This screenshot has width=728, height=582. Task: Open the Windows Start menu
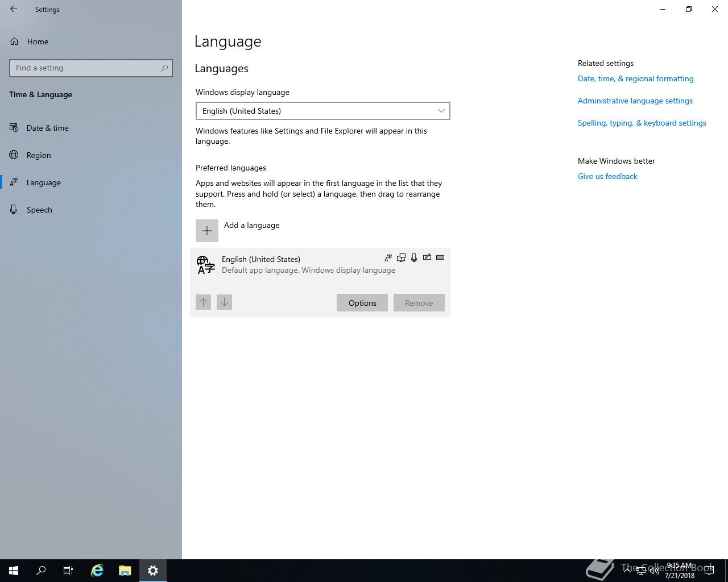(x=14, y=571)
